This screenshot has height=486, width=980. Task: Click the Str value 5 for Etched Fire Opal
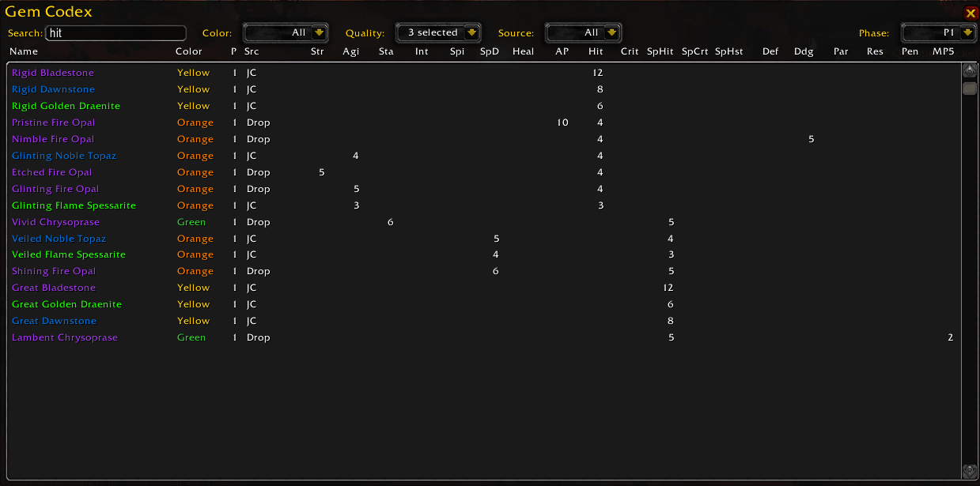click(x=321, y=172)
